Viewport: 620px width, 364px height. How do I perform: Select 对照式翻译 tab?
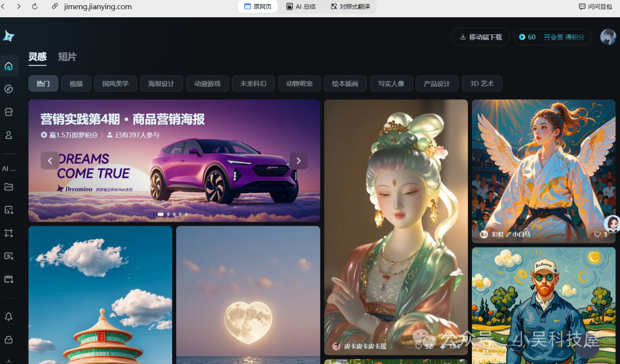tap(350, 6)
